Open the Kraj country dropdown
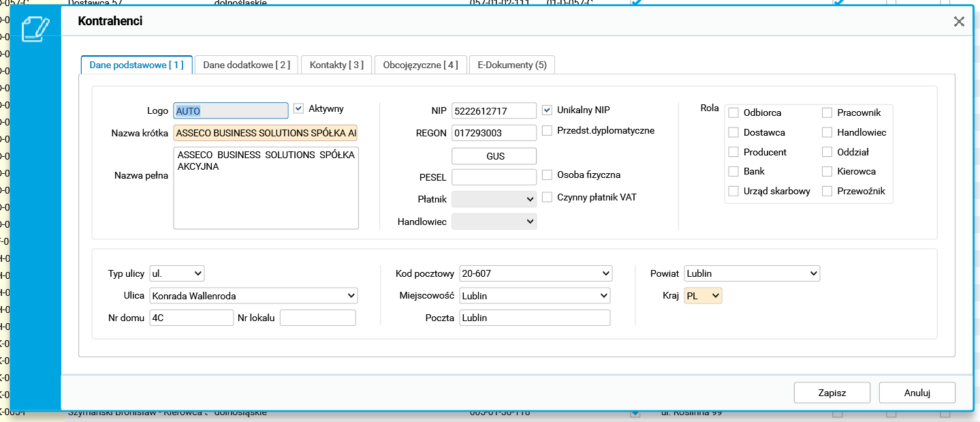 coord(703,296)
